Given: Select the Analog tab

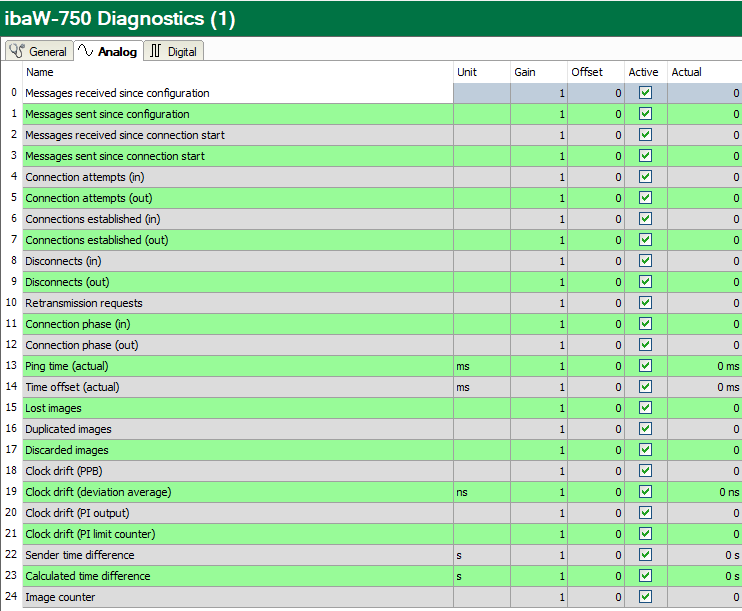Looking at the screenshot, I should 108,51.
